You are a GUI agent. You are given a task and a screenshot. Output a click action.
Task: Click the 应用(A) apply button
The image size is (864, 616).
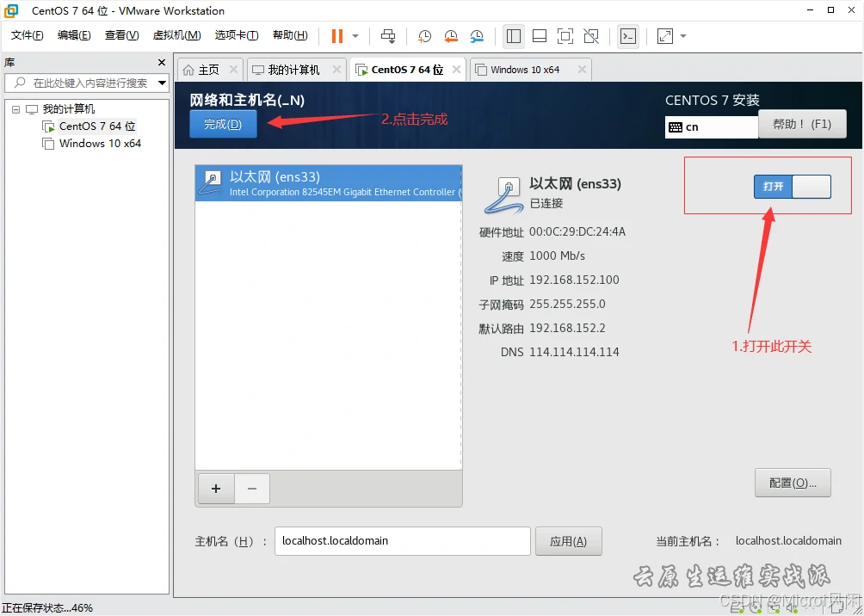[569, 541]
